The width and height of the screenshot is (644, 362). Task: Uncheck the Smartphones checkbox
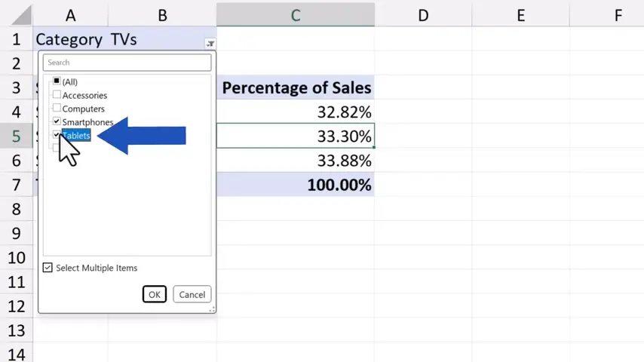point(57,121)
